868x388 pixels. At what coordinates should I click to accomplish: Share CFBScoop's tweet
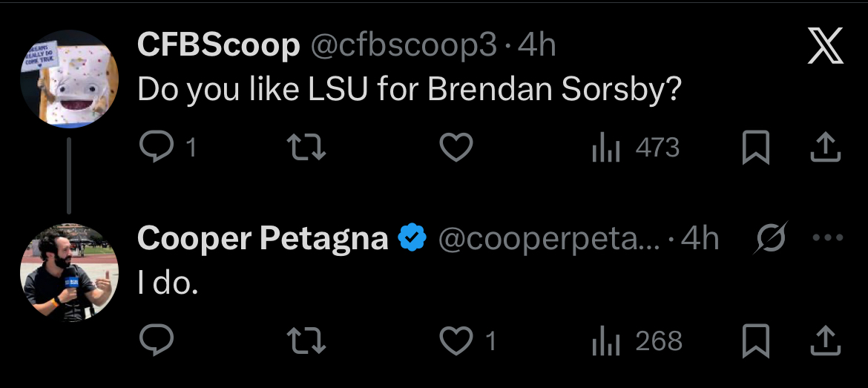click(x=826, y=149)
